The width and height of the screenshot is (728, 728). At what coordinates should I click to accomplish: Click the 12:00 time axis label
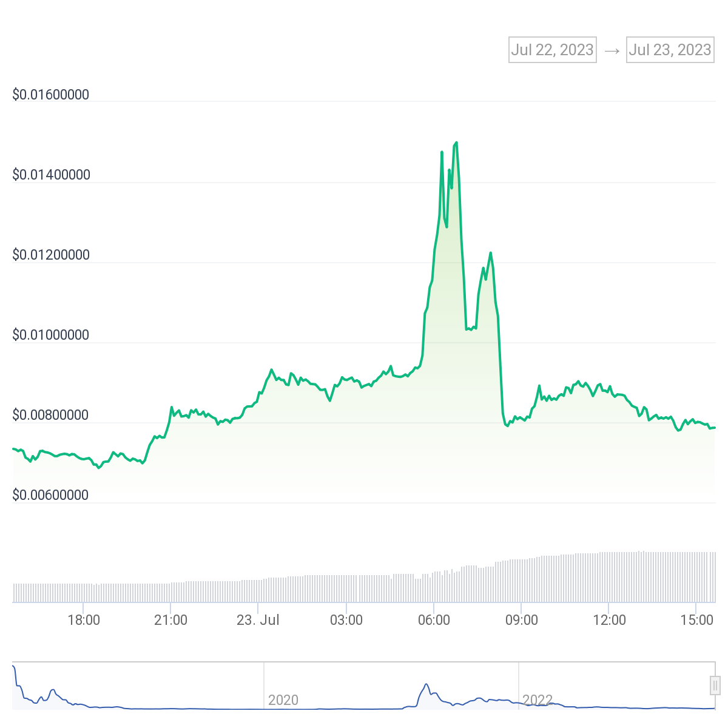click(610, 620)
